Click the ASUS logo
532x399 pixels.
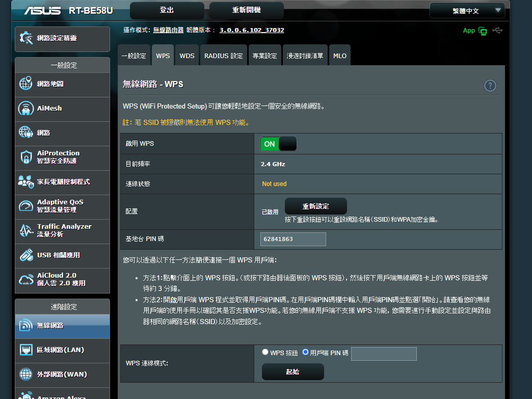42,11
